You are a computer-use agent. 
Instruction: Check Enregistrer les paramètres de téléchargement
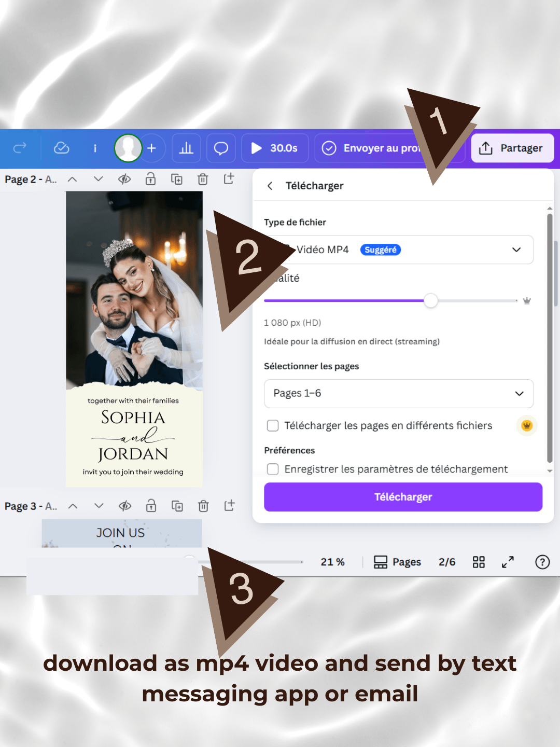point(273,469)
